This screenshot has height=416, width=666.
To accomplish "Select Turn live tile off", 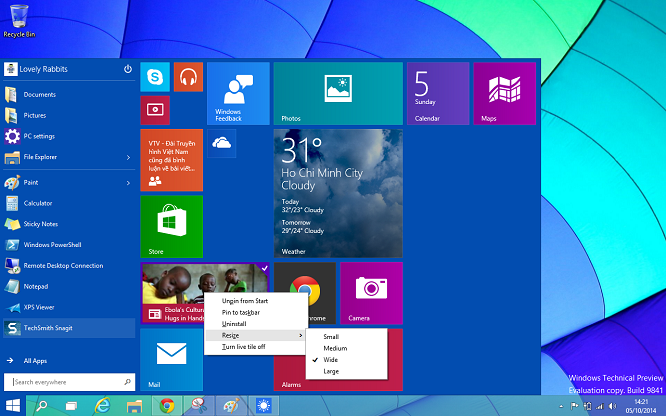I will click(x=255, y=347).
